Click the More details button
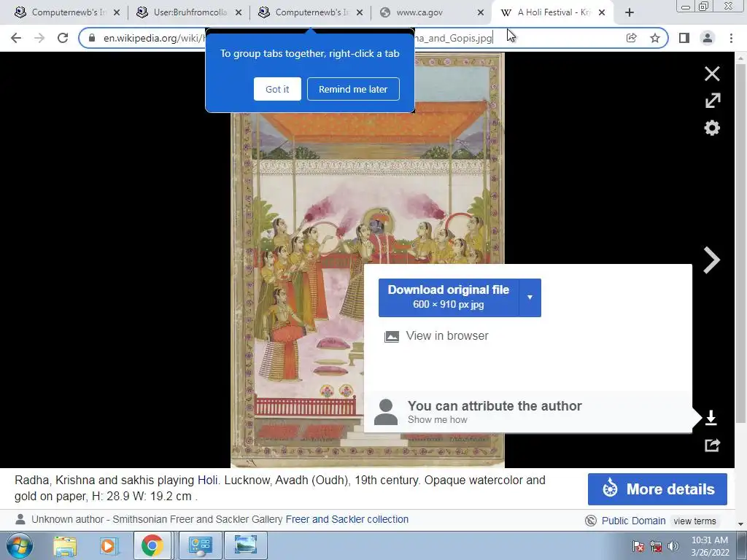747x560 pixels. (657, 489)
